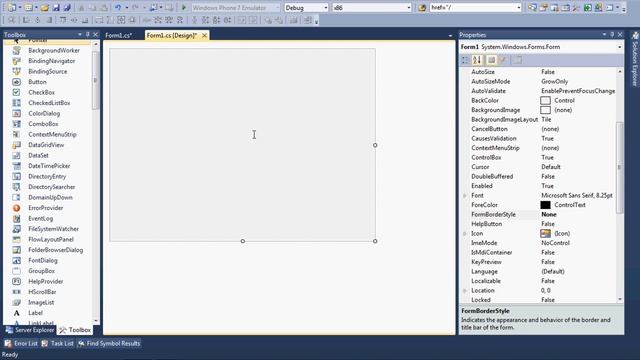The height and width of the screenshot is (360, 640).
Task: Click Send to Back layout icon
Action: tap(279, 20)
